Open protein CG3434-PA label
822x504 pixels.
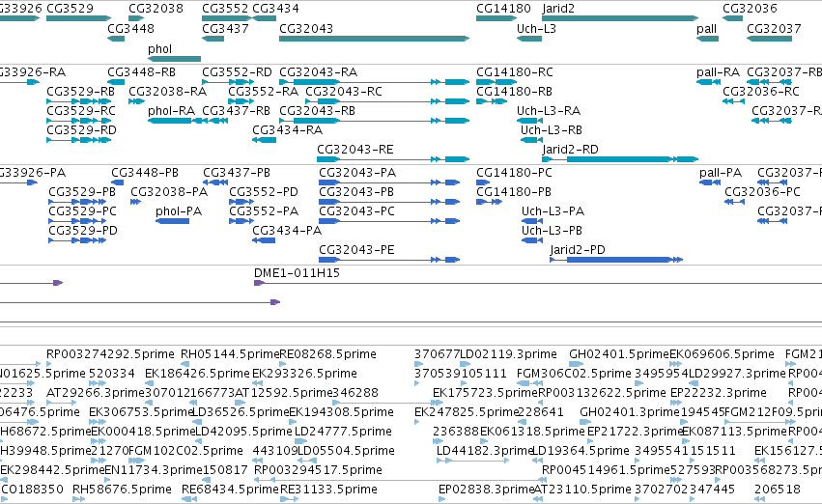pos(287,231)
